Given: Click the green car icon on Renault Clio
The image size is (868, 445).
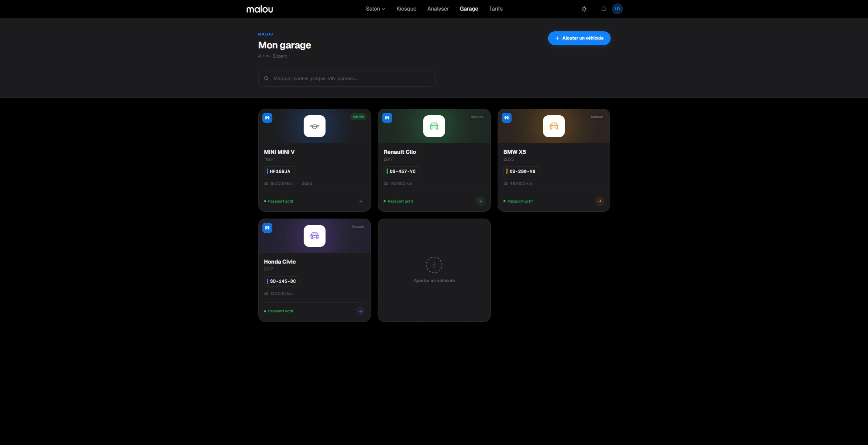Looking at the screenshot, I should point(434,126).
